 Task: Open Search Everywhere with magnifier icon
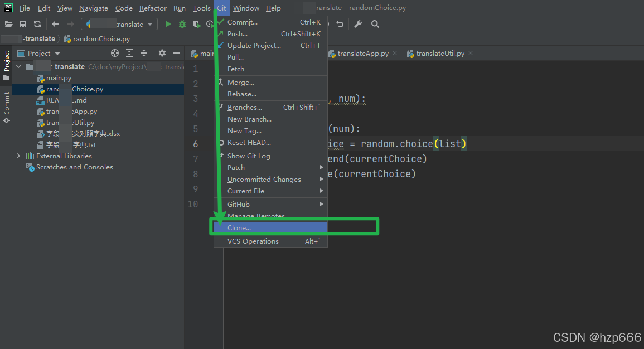374,24
